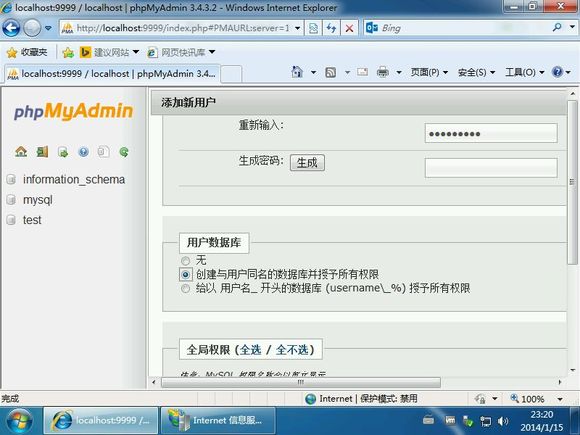This screenshot has height=435, width=580.
Task: Open the 安全(S) menu
Action: pos(476,72)
